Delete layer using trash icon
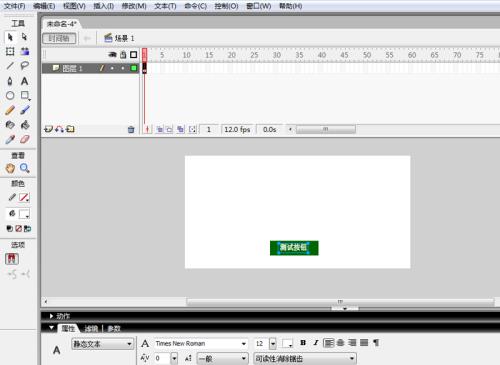The image size is (500, 365). 131,130
